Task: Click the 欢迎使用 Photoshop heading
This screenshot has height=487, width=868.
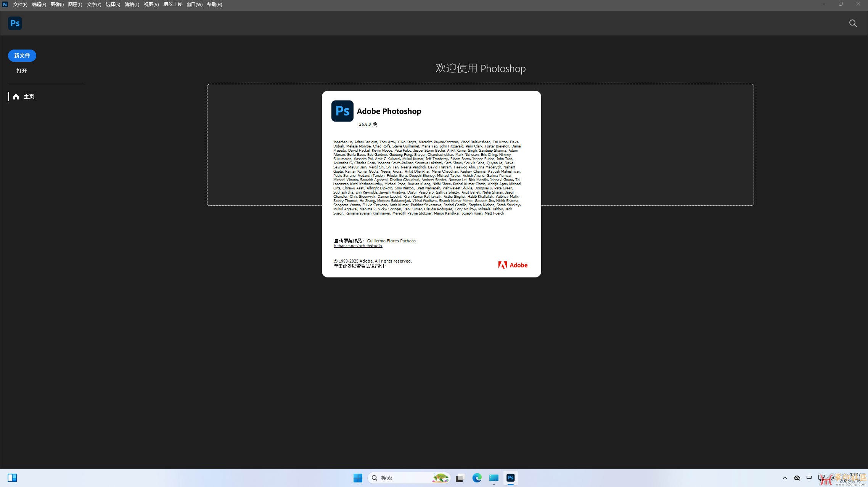Action: click(481, 68)
